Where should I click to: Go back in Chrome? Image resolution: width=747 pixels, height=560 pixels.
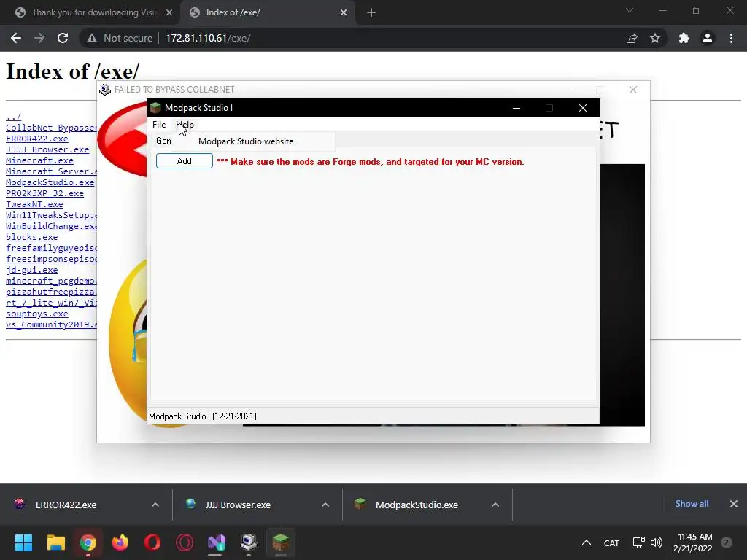click(x=16, y=38)
